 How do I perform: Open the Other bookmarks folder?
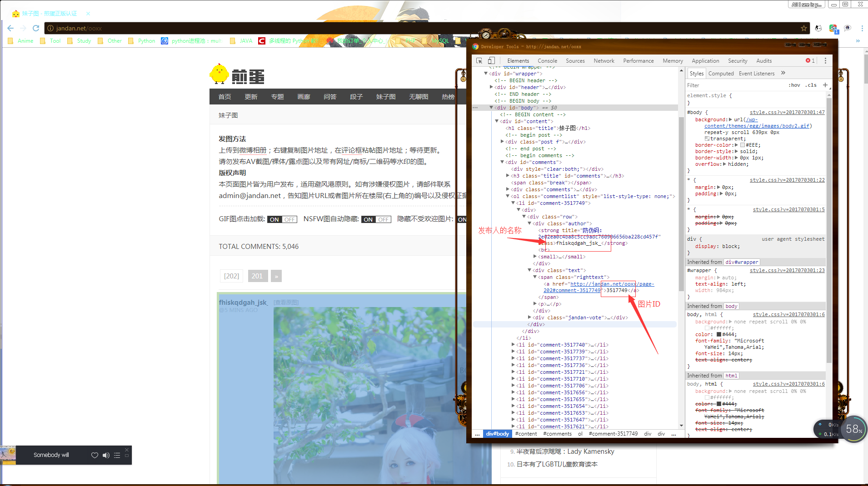[110, 41]
